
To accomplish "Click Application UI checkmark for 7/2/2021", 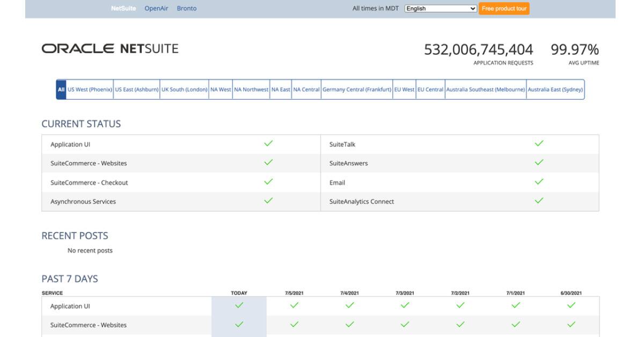I will tap(460, 305).
